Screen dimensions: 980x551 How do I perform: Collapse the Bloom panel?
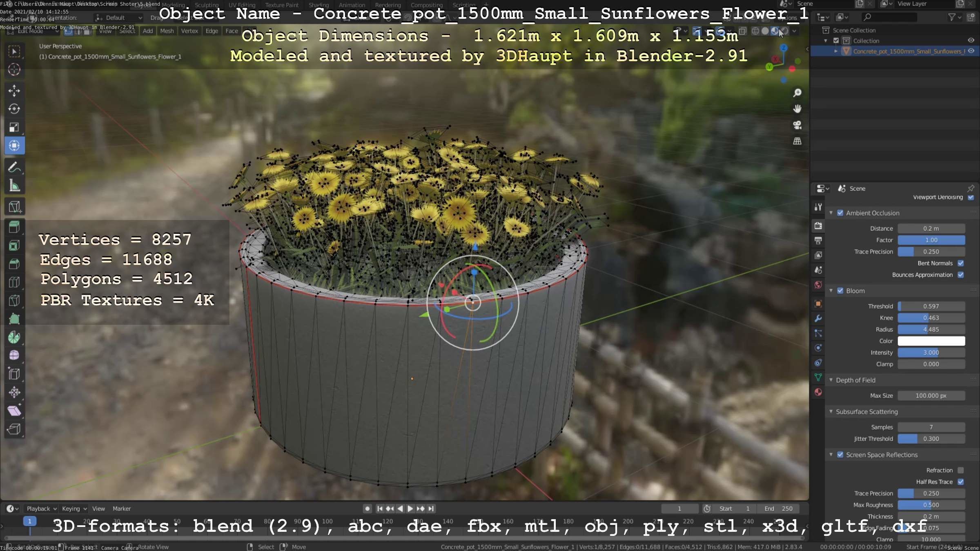point(831,291)
